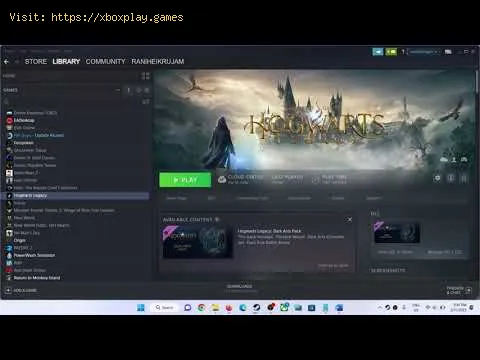The height and width of the screenshot is (360, 480).
Task: Switch to collections grid view icon
Action: [x=145, y=76]
